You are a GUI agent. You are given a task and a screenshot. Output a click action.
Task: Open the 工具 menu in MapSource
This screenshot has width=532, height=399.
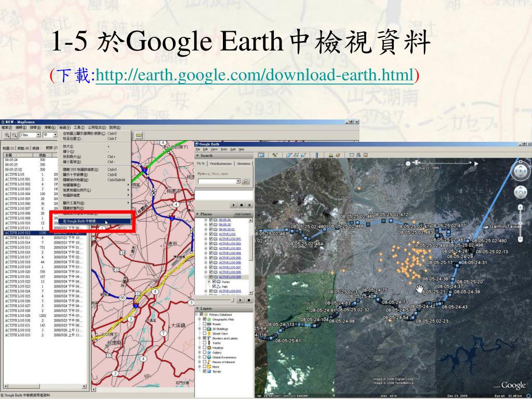tap(79, 128)
